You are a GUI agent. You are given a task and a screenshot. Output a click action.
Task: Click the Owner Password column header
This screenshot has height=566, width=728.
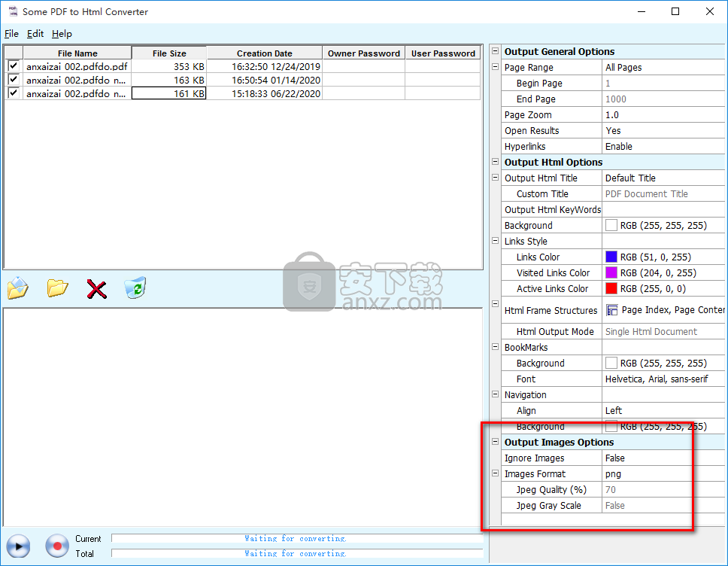pos(363,53)
